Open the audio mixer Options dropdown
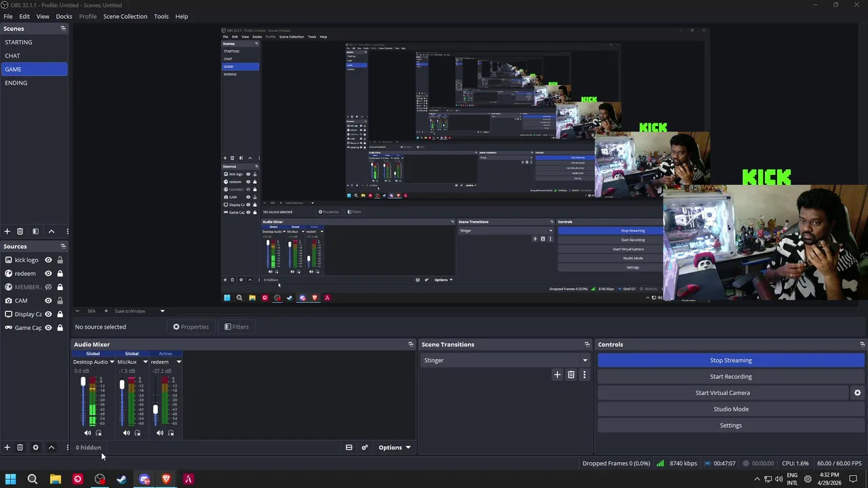 pyautogui.click(x=394, y=447)
